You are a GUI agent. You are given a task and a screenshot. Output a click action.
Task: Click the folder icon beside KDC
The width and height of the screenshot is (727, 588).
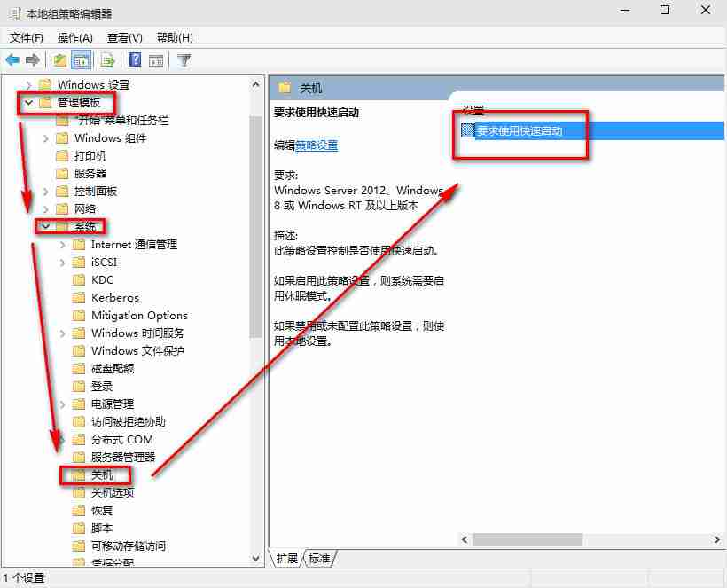click(x=79, y=280)
